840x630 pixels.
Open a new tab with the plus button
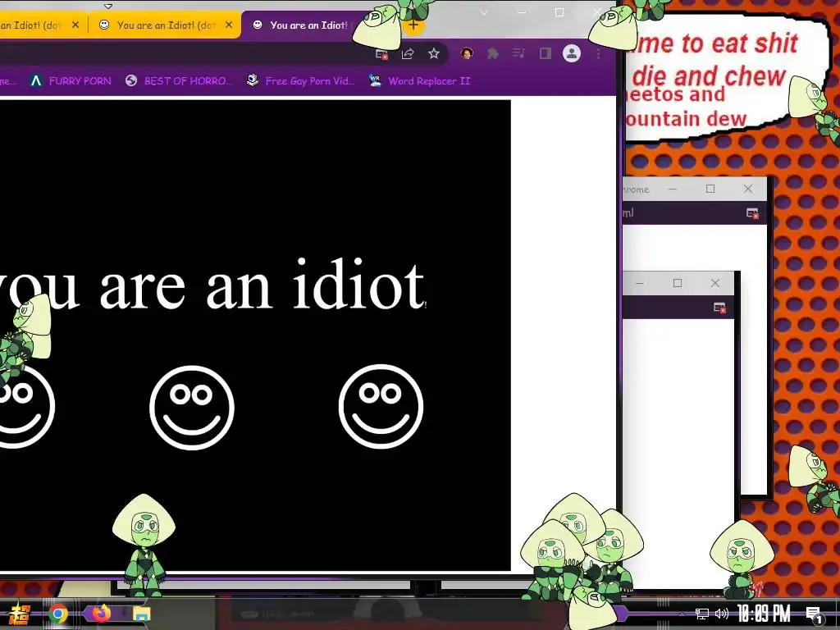(413, 25)
